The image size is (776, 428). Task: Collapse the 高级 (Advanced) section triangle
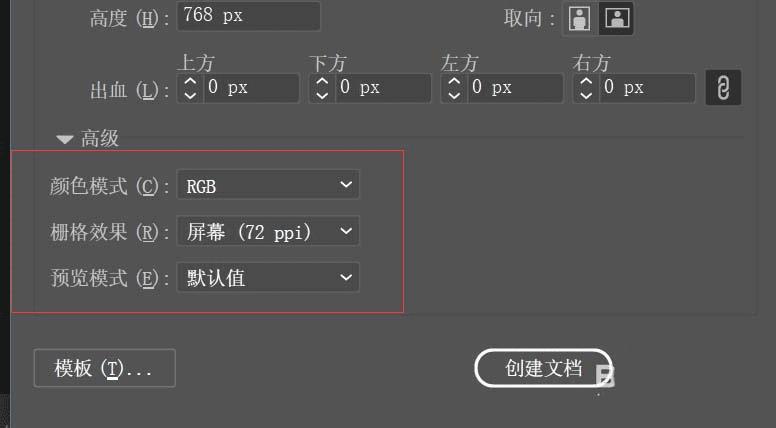coord(64,139)
